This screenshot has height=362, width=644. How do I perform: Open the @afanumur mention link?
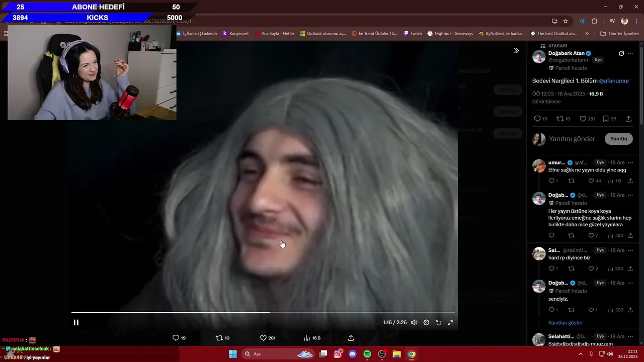coord(614,81)
